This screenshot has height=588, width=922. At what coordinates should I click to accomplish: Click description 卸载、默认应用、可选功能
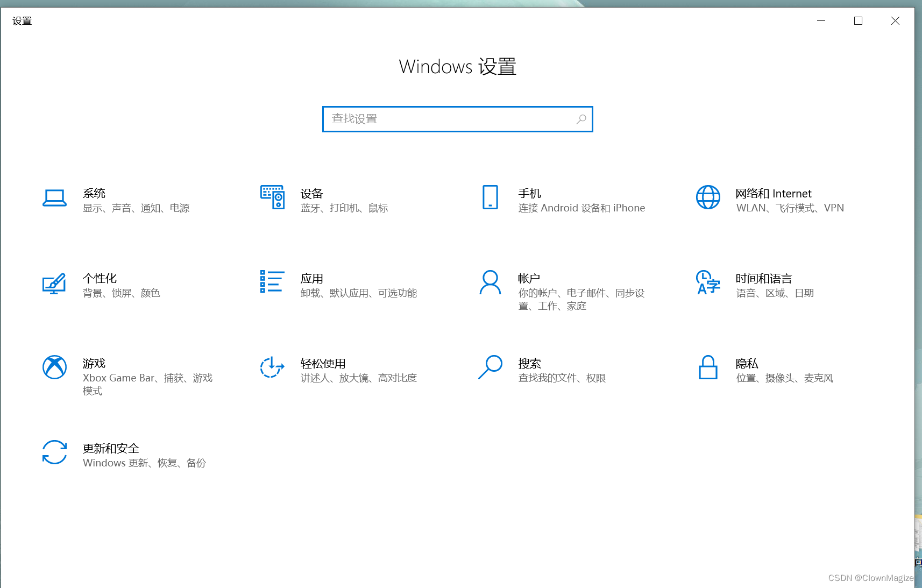[x=359, y=293]
